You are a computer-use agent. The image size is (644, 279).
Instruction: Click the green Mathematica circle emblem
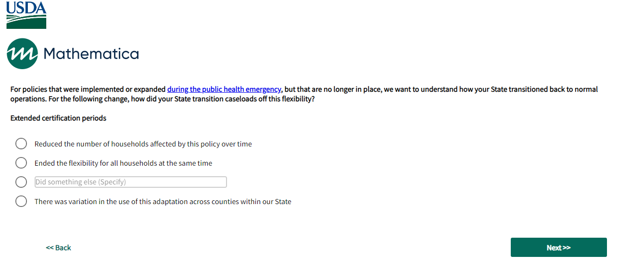click(x=22, y=54)
